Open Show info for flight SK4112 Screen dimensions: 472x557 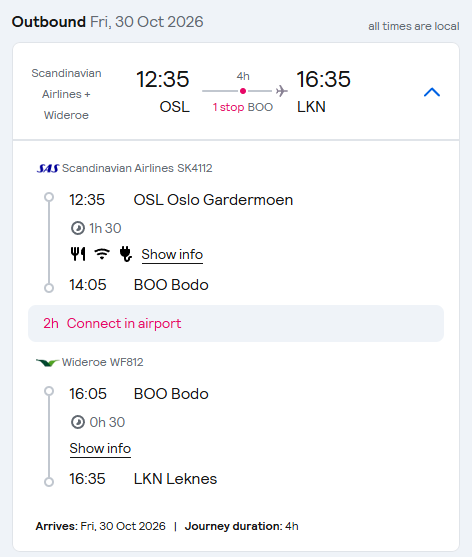pos(172,254)
